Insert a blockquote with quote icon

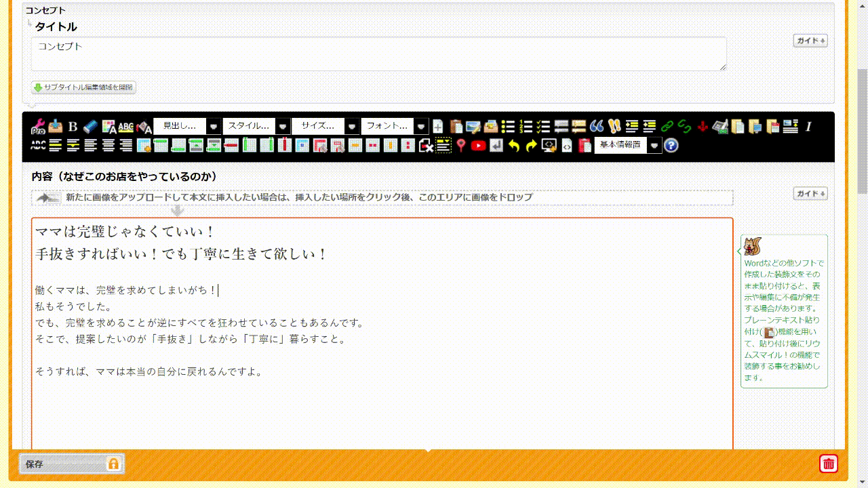click(597, 127)
